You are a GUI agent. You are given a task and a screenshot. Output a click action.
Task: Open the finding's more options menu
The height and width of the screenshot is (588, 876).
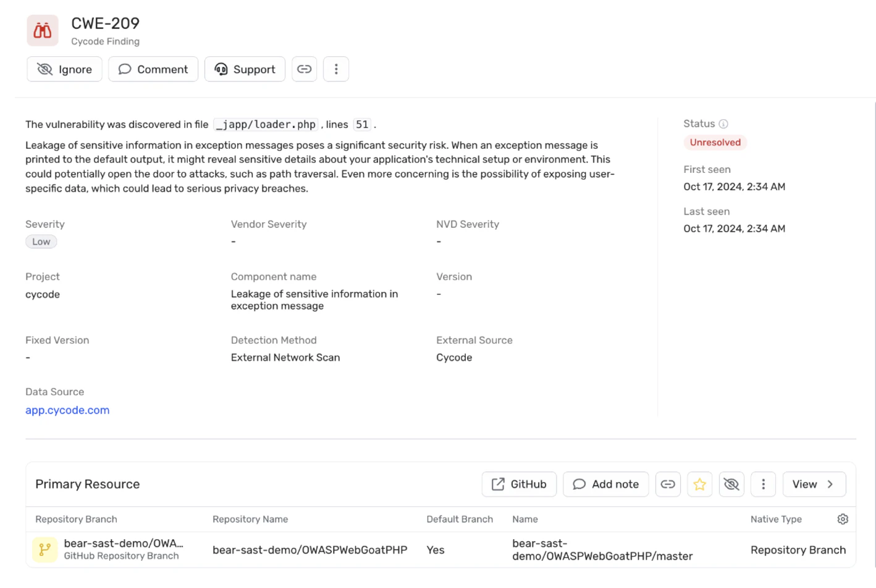pyautogui.click(x=336, y=69)
